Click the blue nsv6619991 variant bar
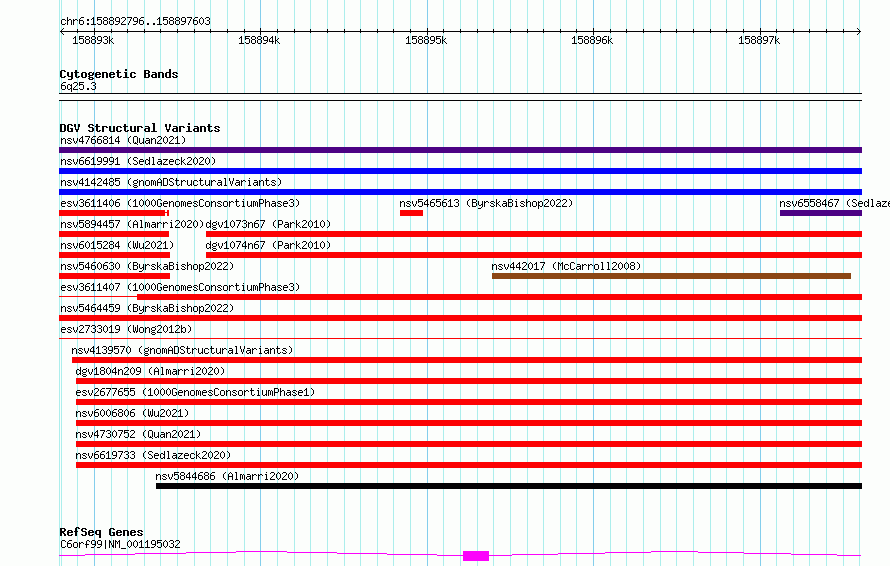The height and width of the screenshot is (566, 890). tap(460, 171)
